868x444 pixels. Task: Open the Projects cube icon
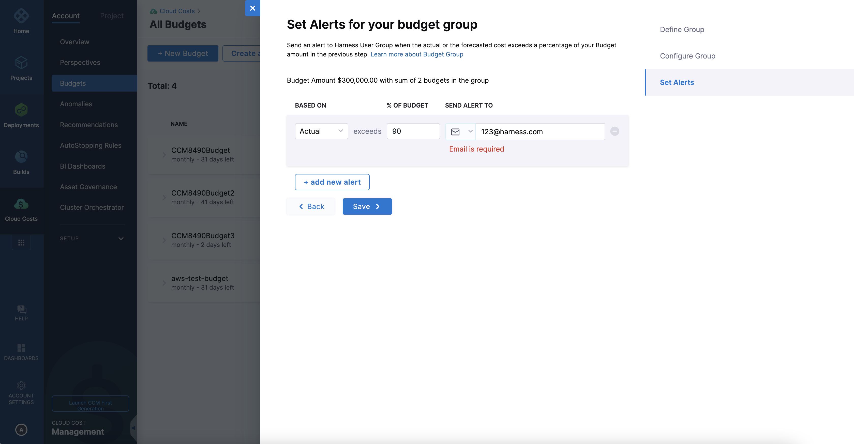(x=21, y=63)
